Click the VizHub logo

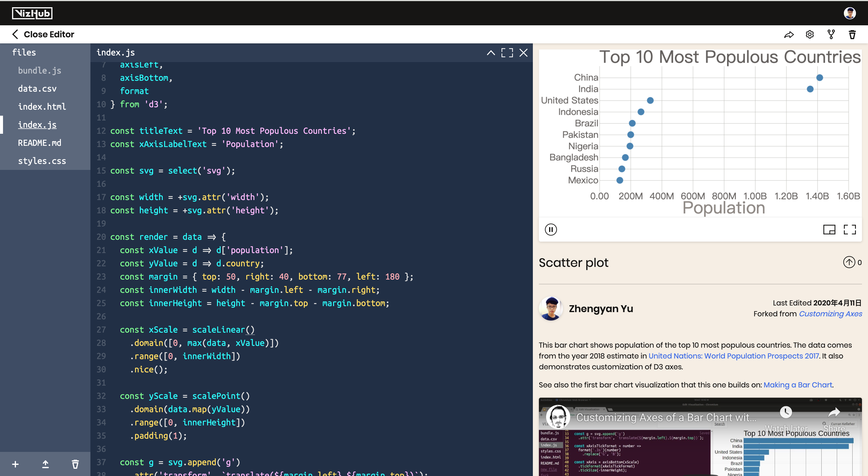pyautogui.click(x=32, y=13)
